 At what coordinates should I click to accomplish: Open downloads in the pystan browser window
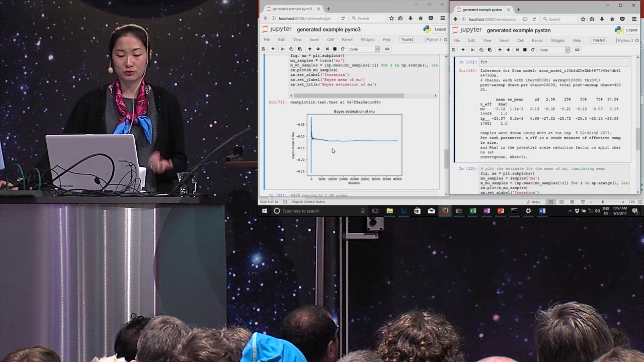pyautogui.click(x=602, y=19)
